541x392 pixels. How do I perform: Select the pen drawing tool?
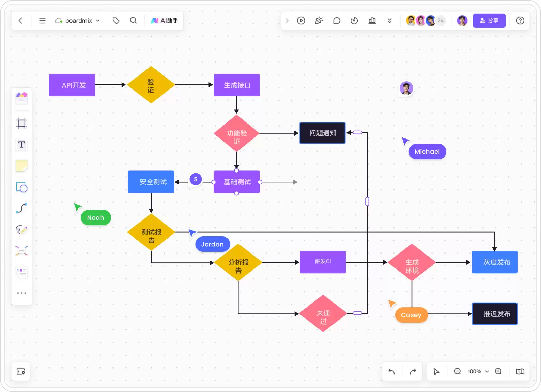pyautogui.click(x=21, y=230)
